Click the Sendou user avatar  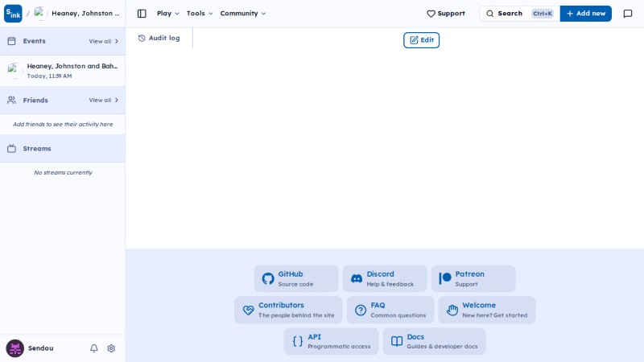(14, 348)
